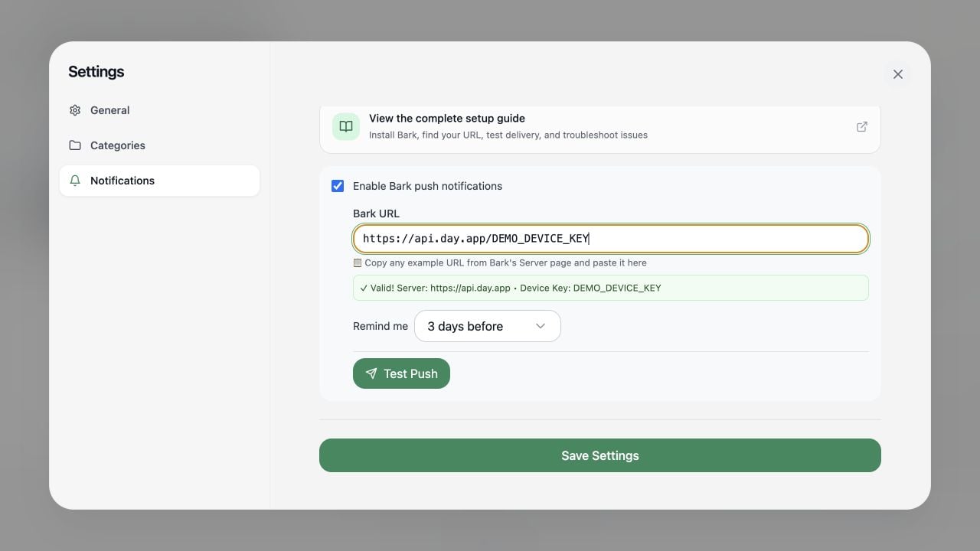The image size is (980, 551).
Task: Open the Remind me dropdown
Action: coord(488,326)
